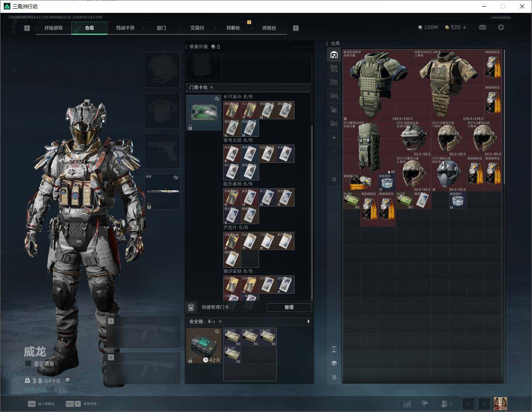This screenshot has width=532, height=412.
Task: Click the 巴克什 5/6 section label
Action: pyautogui.click(x=236, y=228)
